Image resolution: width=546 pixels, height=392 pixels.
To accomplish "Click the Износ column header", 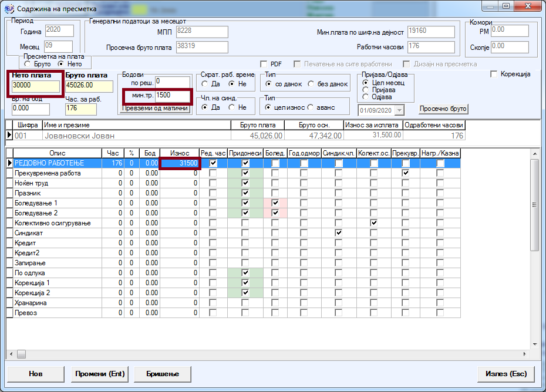I will 180,153.
